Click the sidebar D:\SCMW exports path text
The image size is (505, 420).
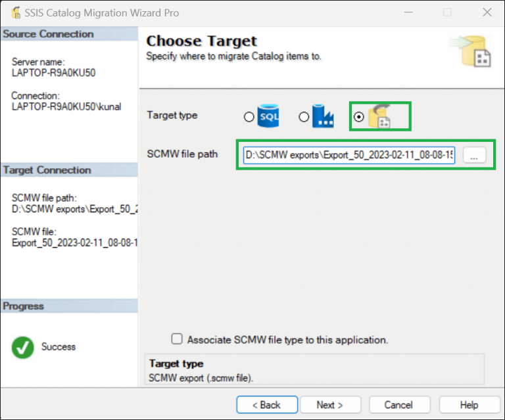[x=75, y=209]
